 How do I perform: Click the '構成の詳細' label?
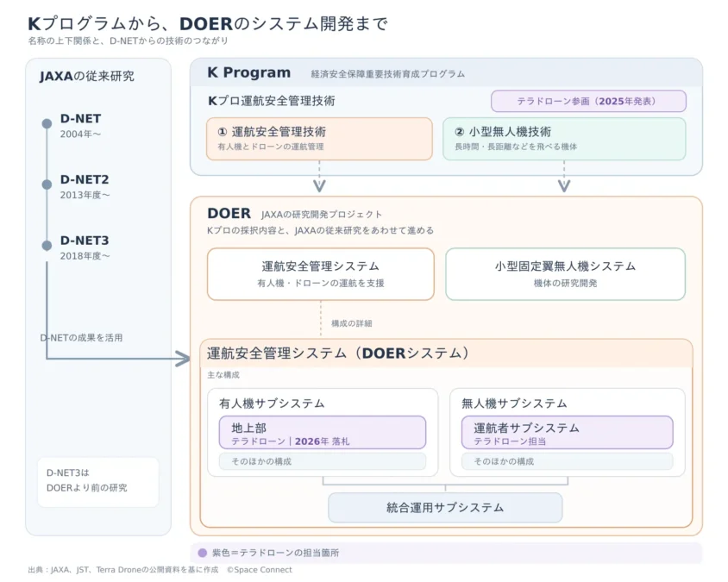click(x=351, y=323)
